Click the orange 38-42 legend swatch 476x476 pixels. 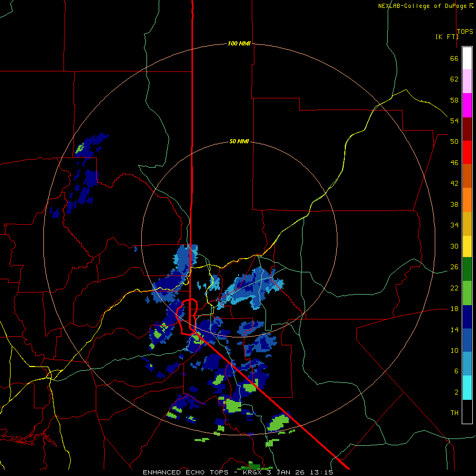point(467,200)
